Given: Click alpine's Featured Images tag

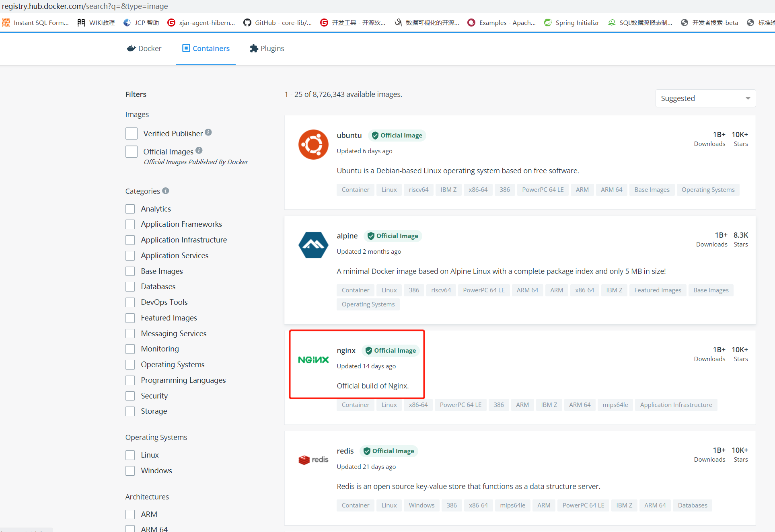Looking at the screenshot, I should [x=658, y=290].
